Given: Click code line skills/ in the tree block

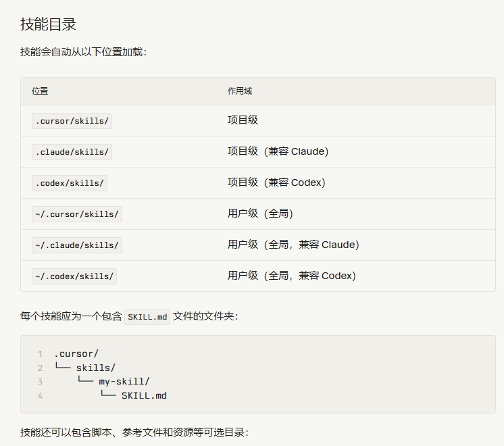Looking at the screenshot, I should [85, 368].
